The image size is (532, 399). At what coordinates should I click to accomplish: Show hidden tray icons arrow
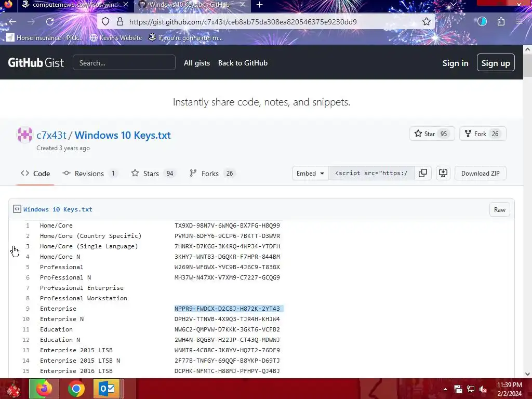tap(445, 389)
